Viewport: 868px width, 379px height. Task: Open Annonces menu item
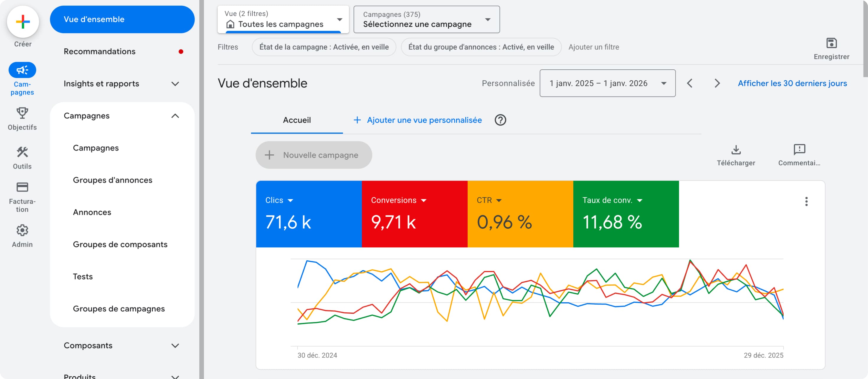(92, 212)
